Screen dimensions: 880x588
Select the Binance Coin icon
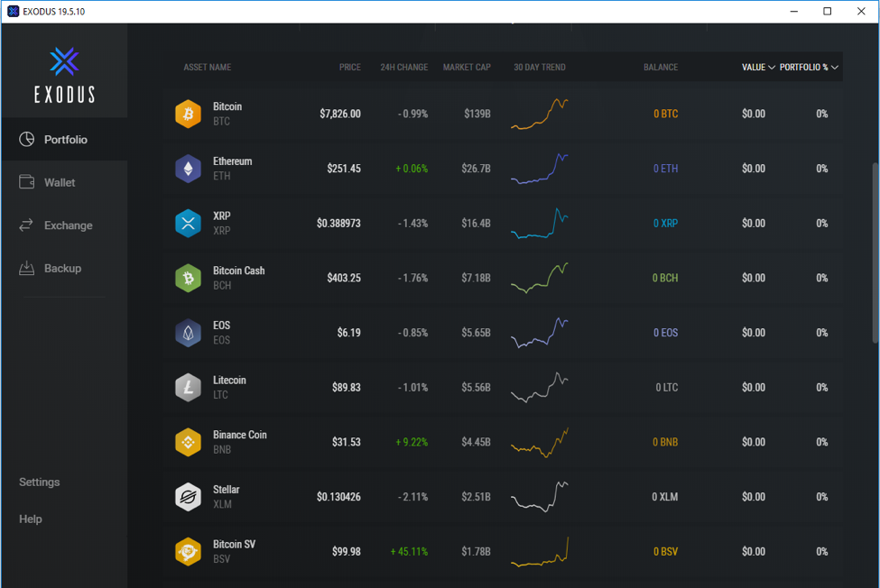188,442
